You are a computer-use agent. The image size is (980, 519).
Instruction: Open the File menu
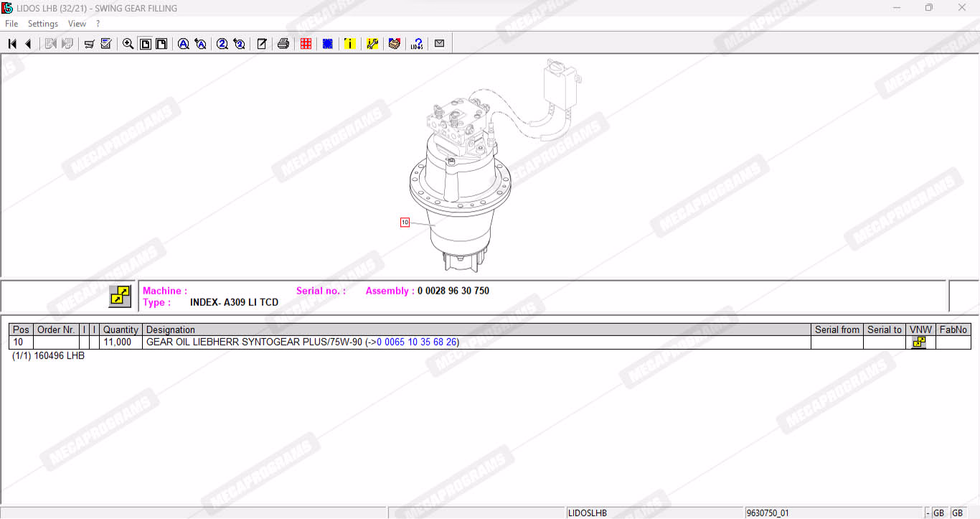11,24
